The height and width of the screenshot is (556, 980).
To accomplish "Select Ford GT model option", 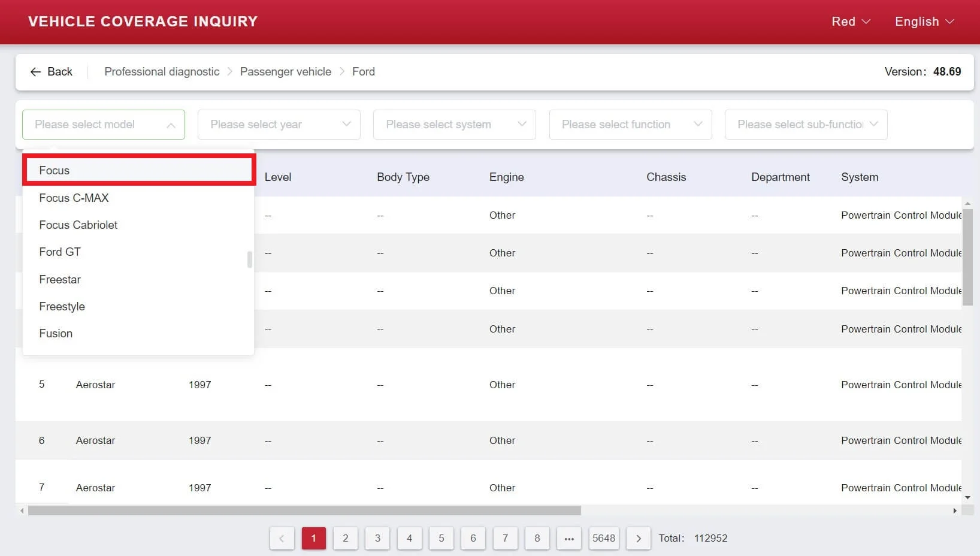I will pyautogui.click(x=60, y=252).
